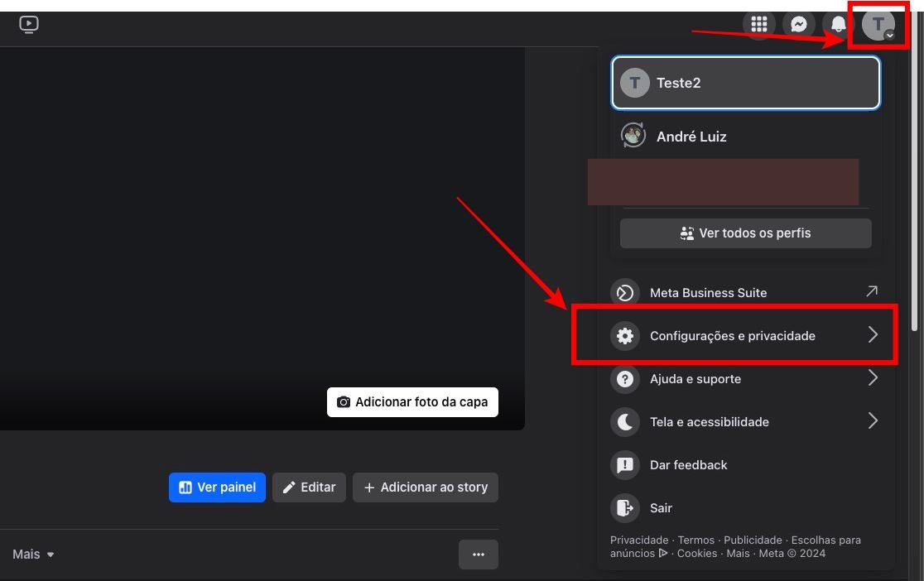Open Meta Business Suite
924x581 pixels.
pos(708,292)
